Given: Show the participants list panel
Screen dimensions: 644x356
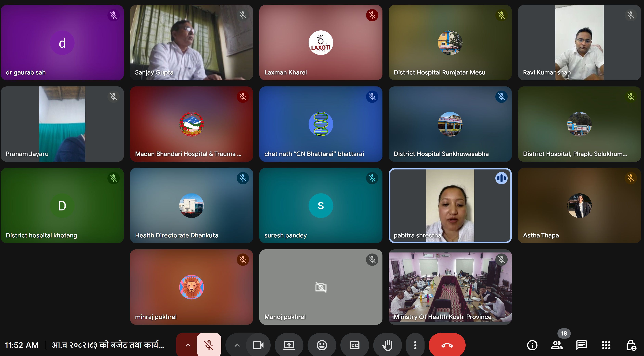Looking at the screenshot, I should coord(556,345).
